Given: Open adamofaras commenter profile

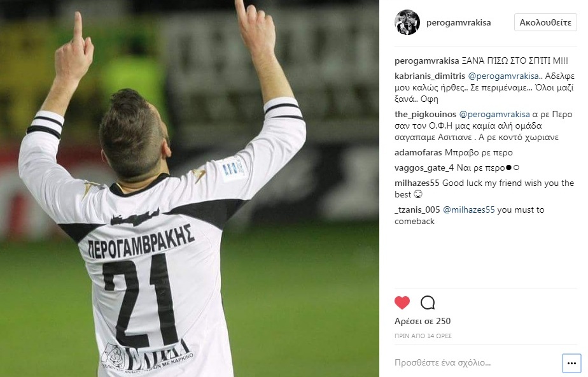Looking at the screenshot, I should click(418, 153).
